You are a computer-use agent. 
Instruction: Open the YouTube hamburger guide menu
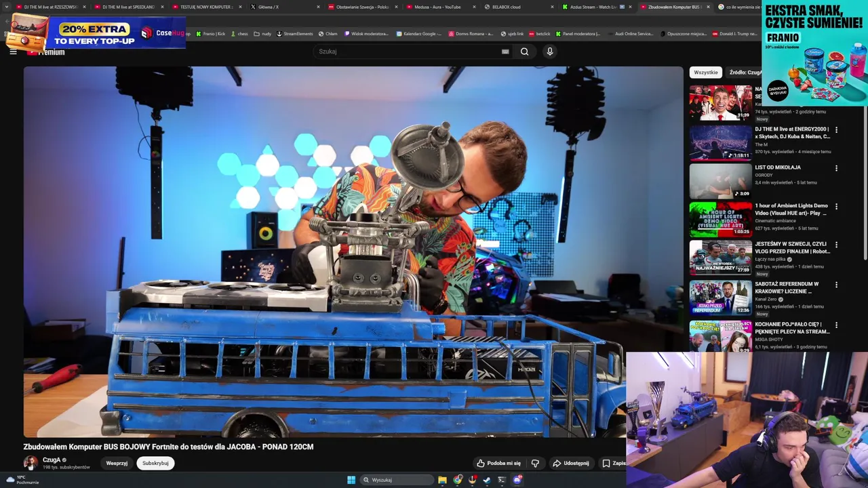click(x=13, y=52)
